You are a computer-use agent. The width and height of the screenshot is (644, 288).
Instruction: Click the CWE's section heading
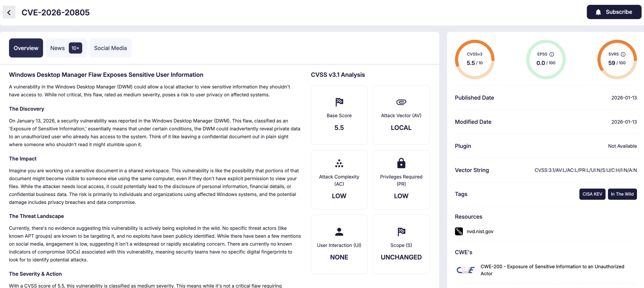tap(463, 252)
